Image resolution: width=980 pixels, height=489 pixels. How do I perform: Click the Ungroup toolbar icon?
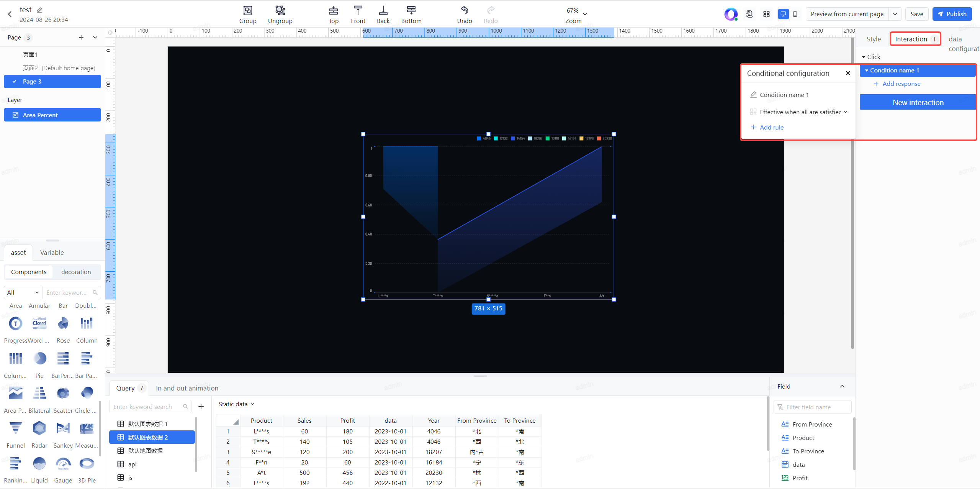[x=280, y=10]
